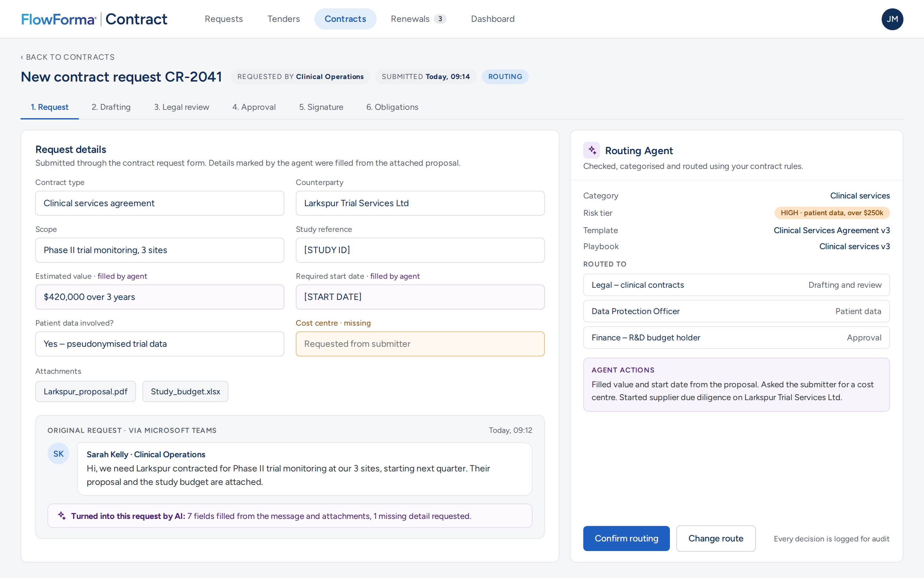The image size is (924, 578).
Task: Click the Clinical services category value
Action: click(860, 196)
